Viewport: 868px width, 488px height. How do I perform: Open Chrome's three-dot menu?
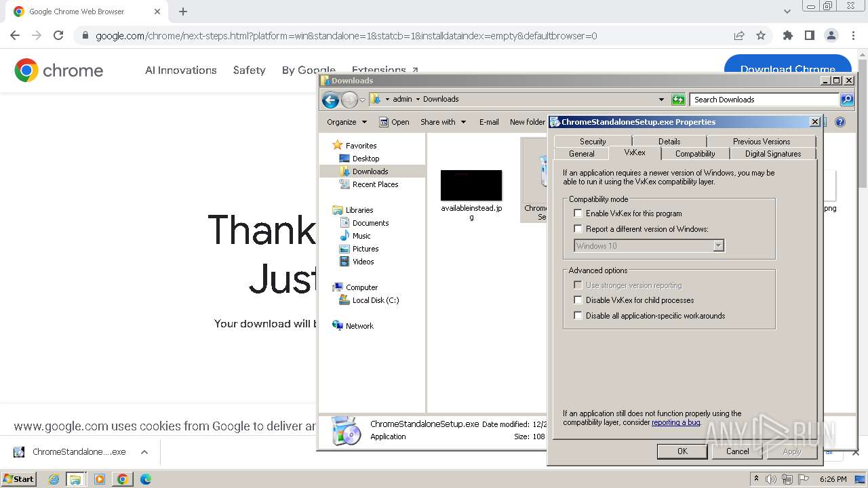click(x=853, y=35)
